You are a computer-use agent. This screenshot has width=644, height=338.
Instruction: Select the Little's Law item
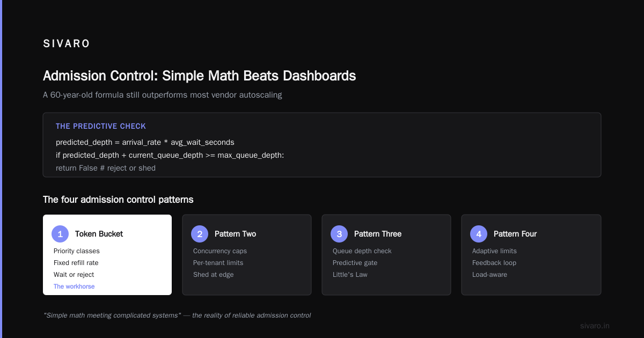350,275
